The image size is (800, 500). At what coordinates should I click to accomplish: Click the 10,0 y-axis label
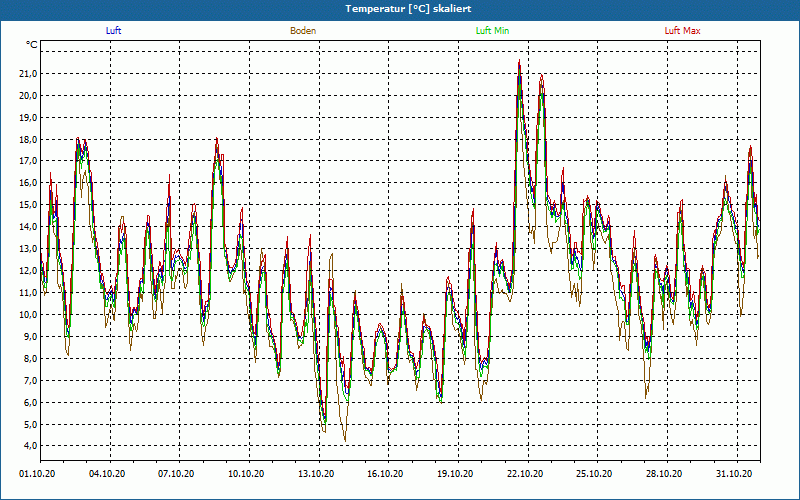pyautogui.click(x=28, y=315)
